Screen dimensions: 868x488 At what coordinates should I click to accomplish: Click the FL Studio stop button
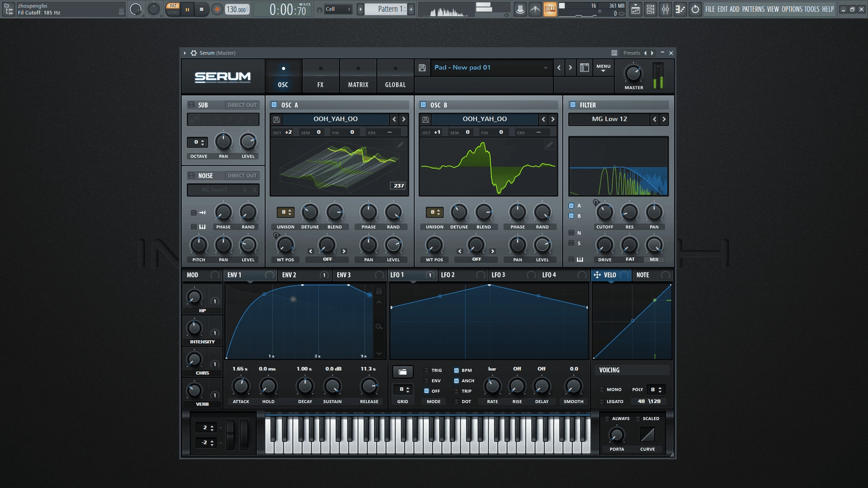point(202,9)
